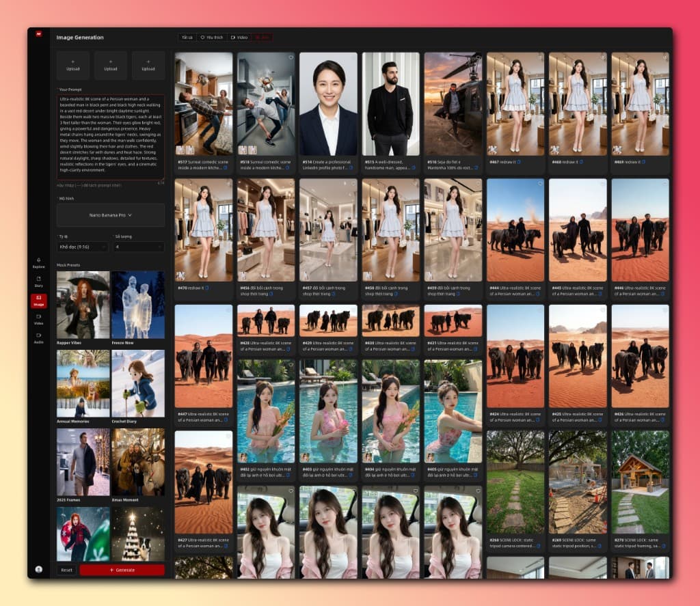Open the Khổ dọc (9:16) aspect ratio dropdown
The width and height of the screenshot is (700, 606).
tap(82, 247)
